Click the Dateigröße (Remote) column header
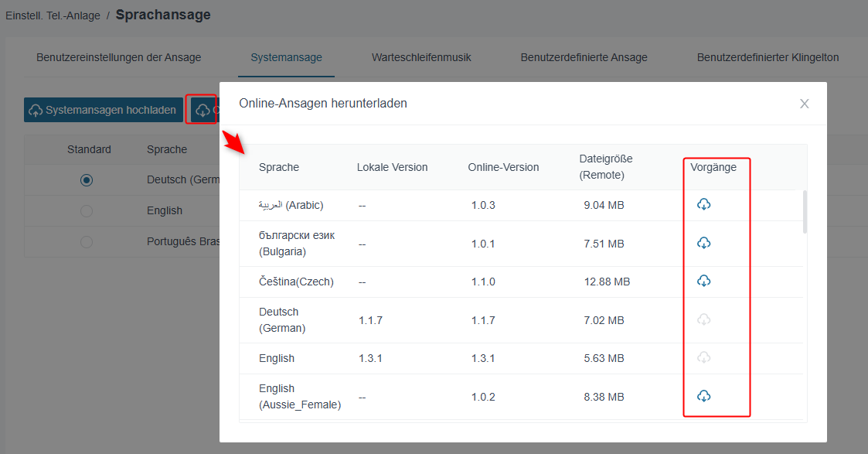 pos(606,166)
